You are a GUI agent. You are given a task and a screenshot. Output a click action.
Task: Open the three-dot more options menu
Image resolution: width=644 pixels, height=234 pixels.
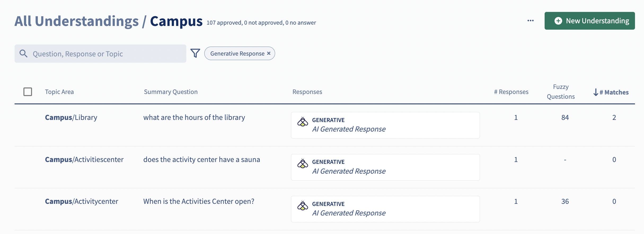tap(530, 21)
